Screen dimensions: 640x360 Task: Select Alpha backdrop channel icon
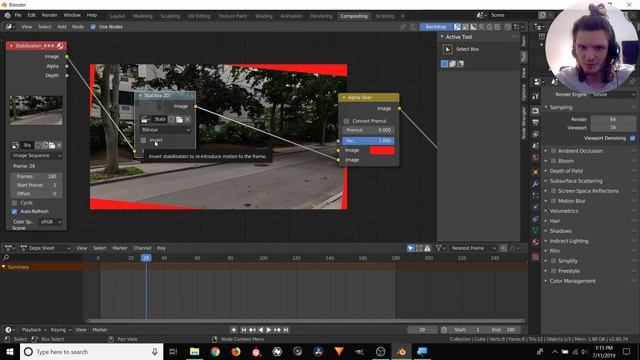coord(473,27)
